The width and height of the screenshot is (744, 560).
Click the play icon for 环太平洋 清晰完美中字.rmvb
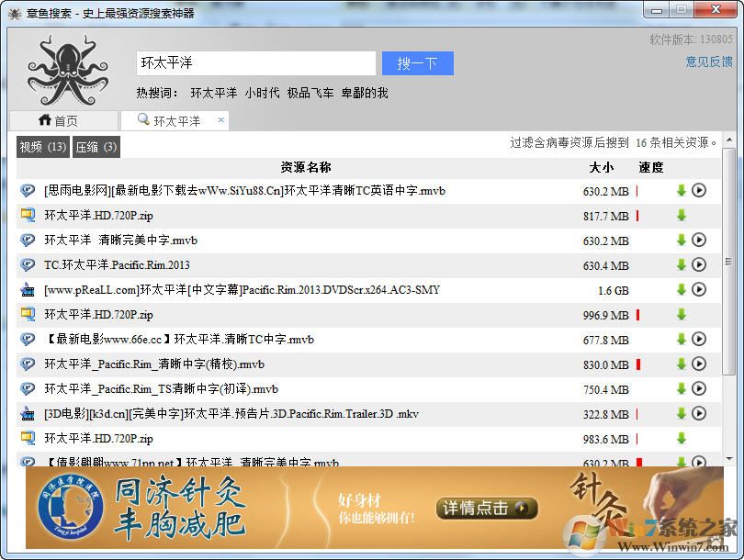[x=701, y=241]
